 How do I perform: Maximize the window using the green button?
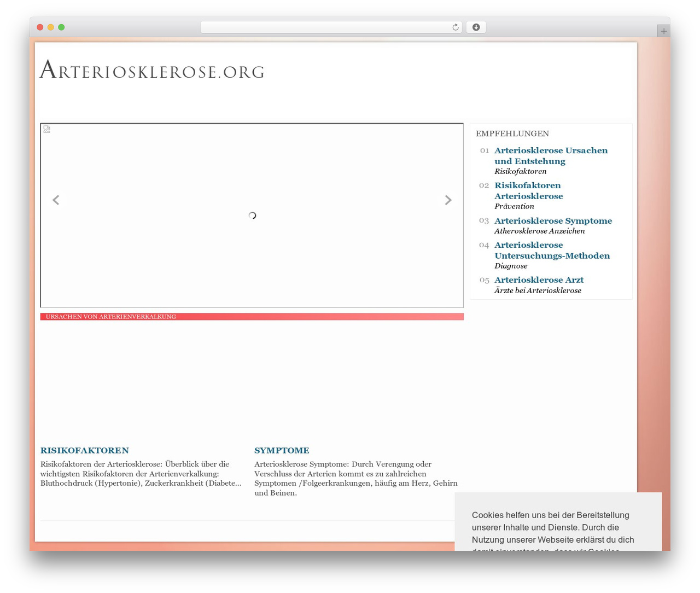pyautogui.click(x=61, y=27)
